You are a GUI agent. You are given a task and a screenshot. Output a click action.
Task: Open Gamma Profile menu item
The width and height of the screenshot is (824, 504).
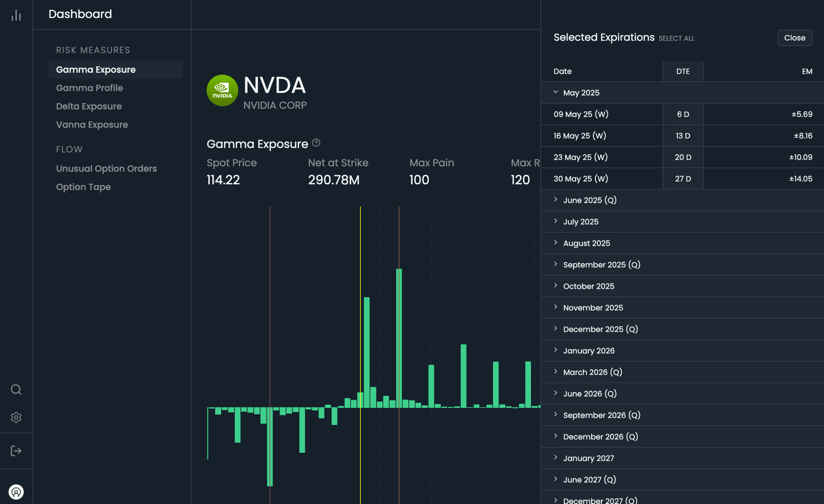pyautogui.click(x=89, y=88)
